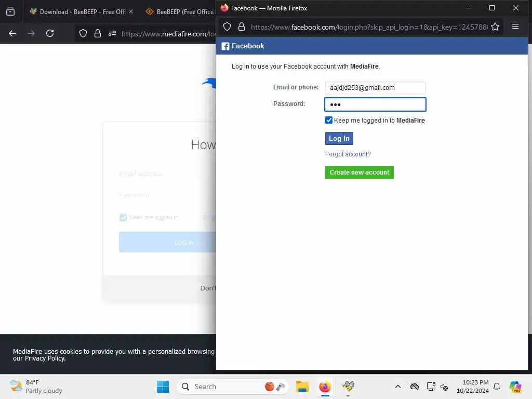Open permissions icon in MediaFire address bar
The image size is (532, 399).
112,33
